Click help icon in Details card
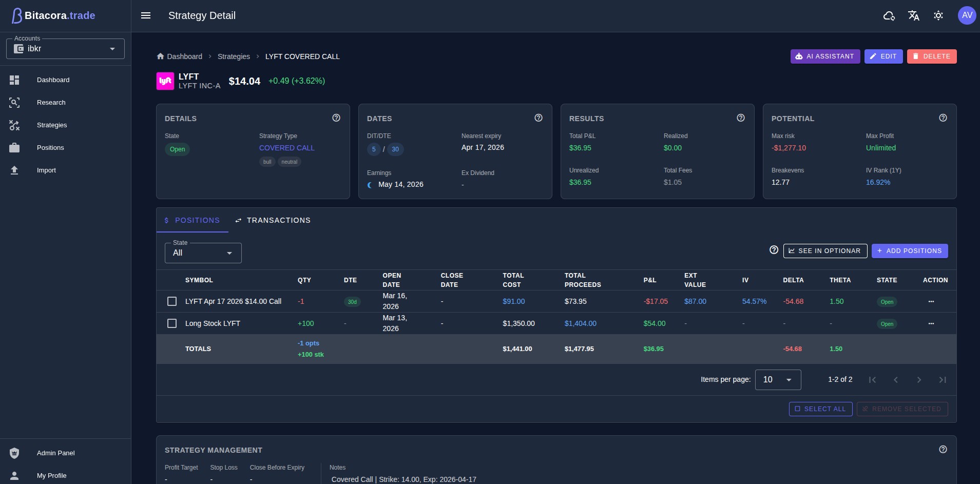The image size is (980, 484). point(336,118)
